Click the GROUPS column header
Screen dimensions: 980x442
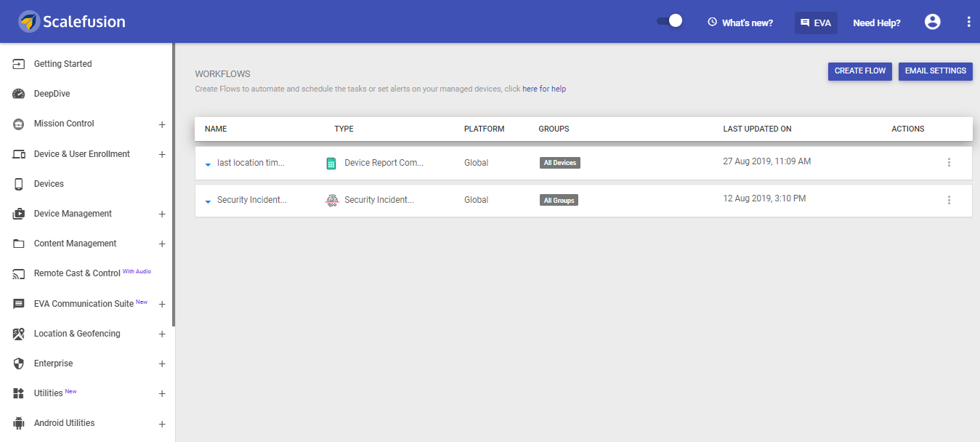click(554, 129)
